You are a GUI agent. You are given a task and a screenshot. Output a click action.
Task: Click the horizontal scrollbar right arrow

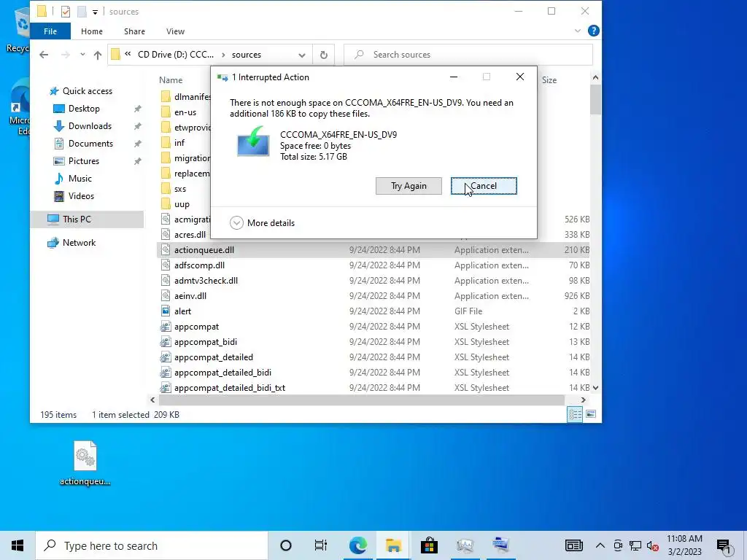(x=583, y=400)
